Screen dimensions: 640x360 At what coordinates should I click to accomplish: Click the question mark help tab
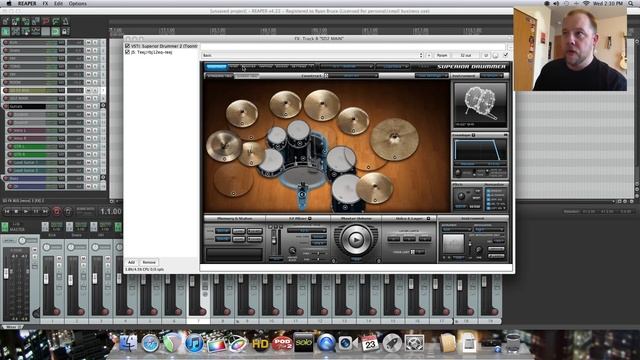coord(311,66)
